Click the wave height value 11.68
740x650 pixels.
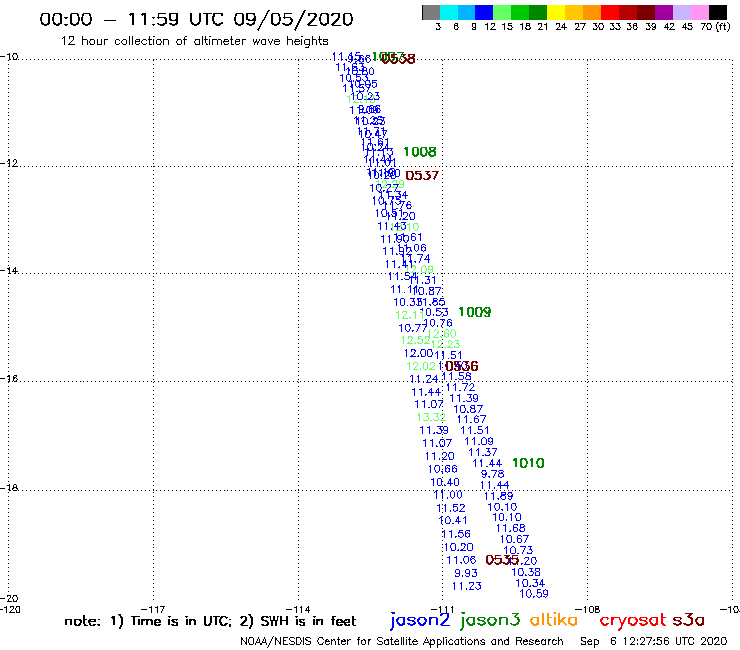[x=511, y=529]
